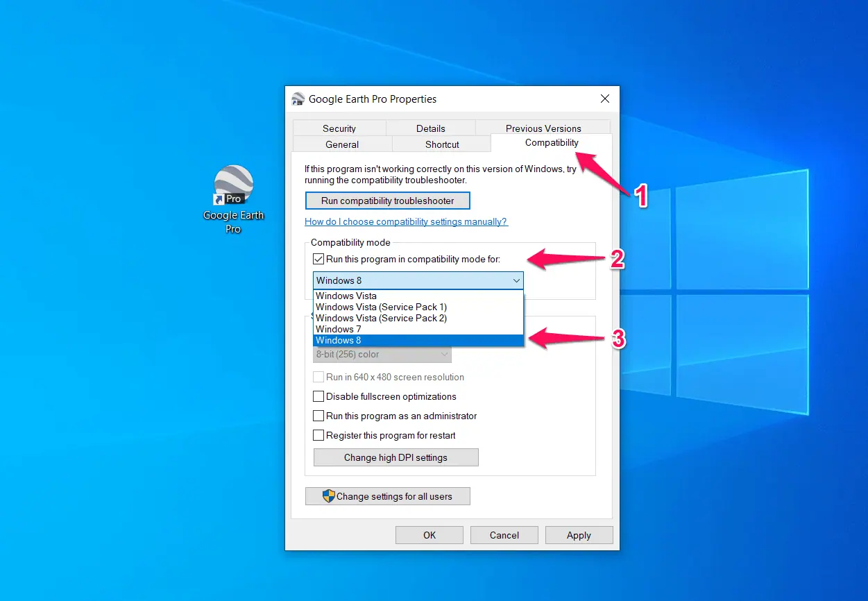Select Windows 7 in the dropdown list

(418, 329)
